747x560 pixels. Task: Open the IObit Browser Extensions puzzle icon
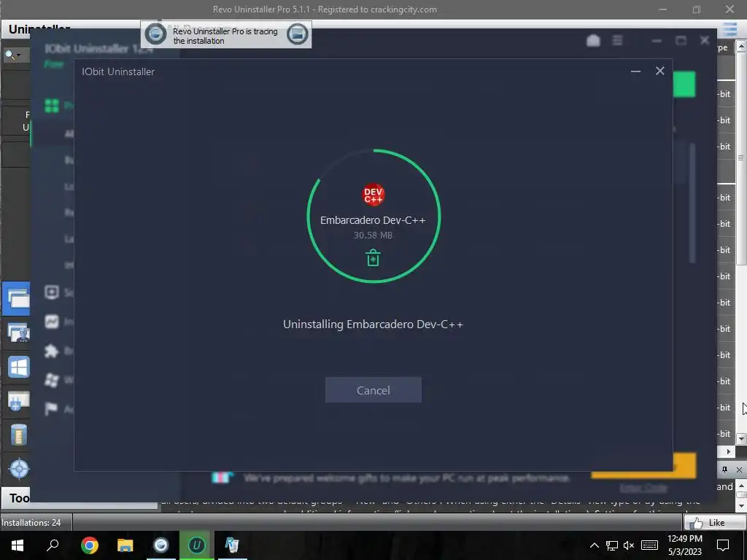pos(52,351)
